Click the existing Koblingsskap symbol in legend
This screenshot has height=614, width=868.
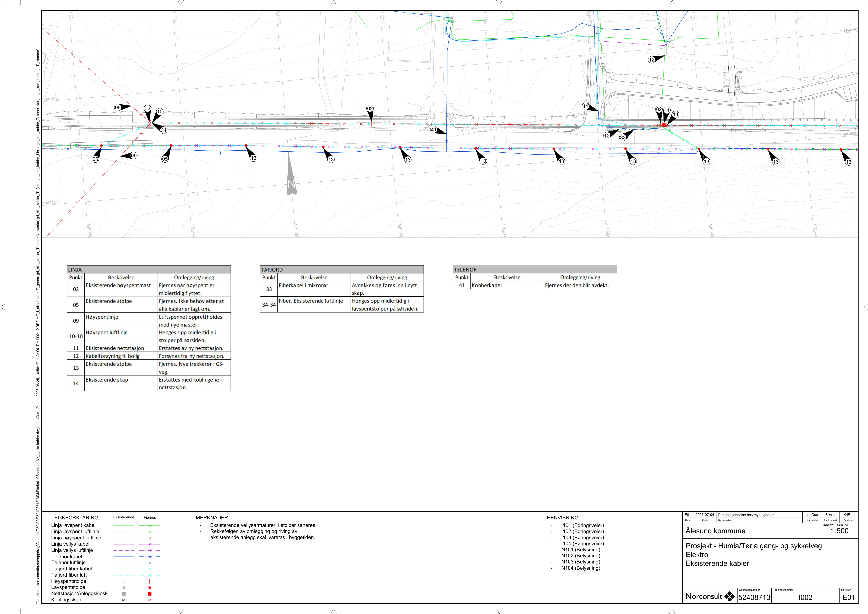coord(124,600)
